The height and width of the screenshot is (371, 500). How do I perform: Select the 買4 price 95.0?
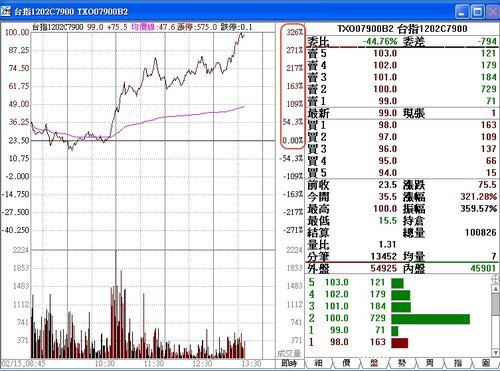pyautogui.click(x=387, y=161)
